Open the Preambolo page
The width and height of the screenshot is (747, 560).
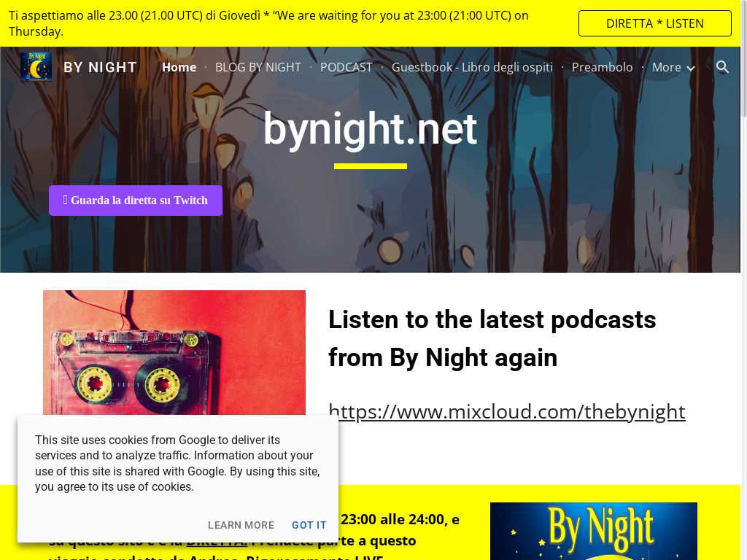602,68
